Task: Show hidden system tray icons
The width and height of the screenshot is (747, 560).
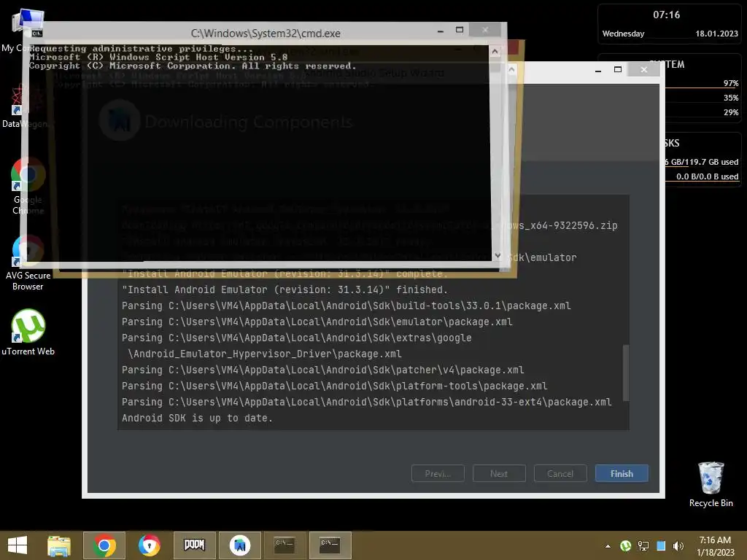Action: tap(608, 546)
